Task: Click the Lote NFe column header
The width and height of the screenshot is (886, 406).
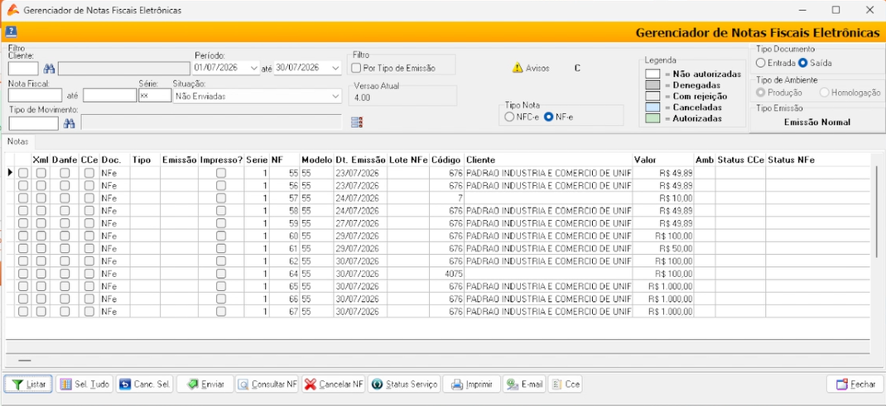Action: click(408, 160)
